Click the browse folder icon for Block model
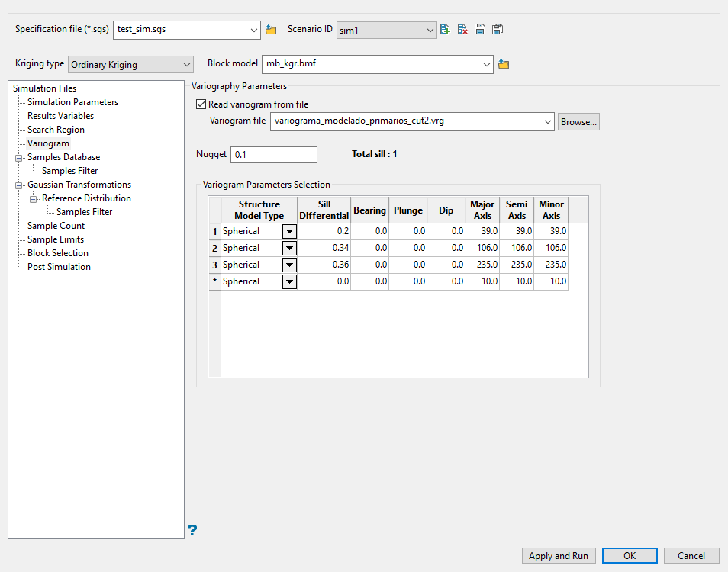 click(504, 64)
